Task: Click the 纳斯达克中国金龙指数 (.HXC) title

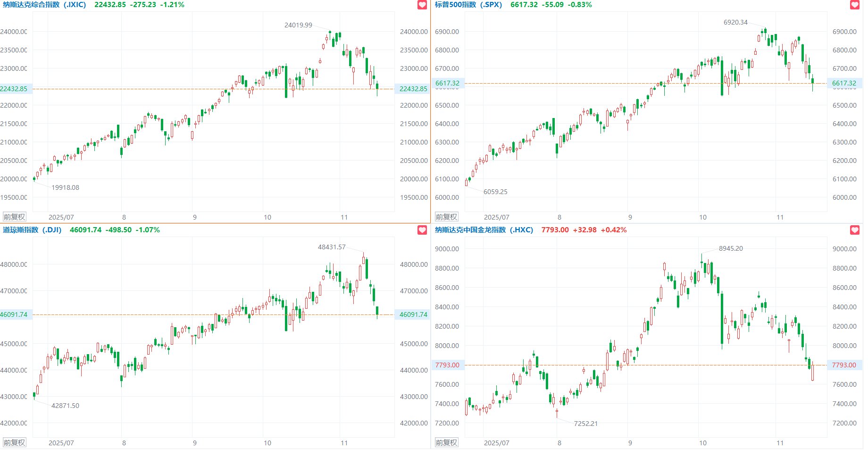Action: tap(484, 230)
